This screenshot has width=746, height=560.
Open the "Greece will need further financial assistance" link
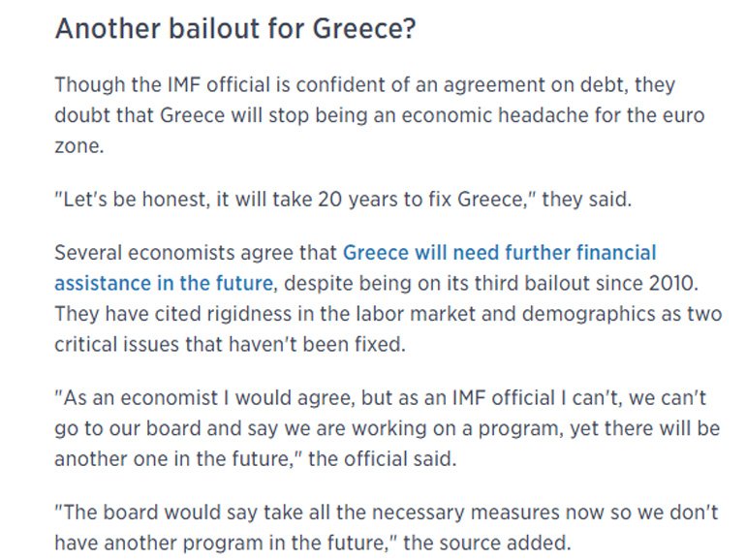point(500,254)
